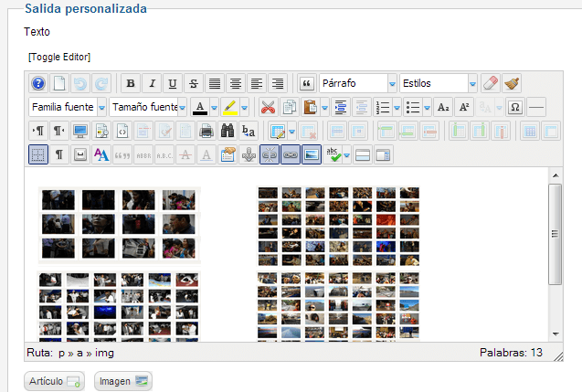Click the broom Cleanup Code icon

512,83
